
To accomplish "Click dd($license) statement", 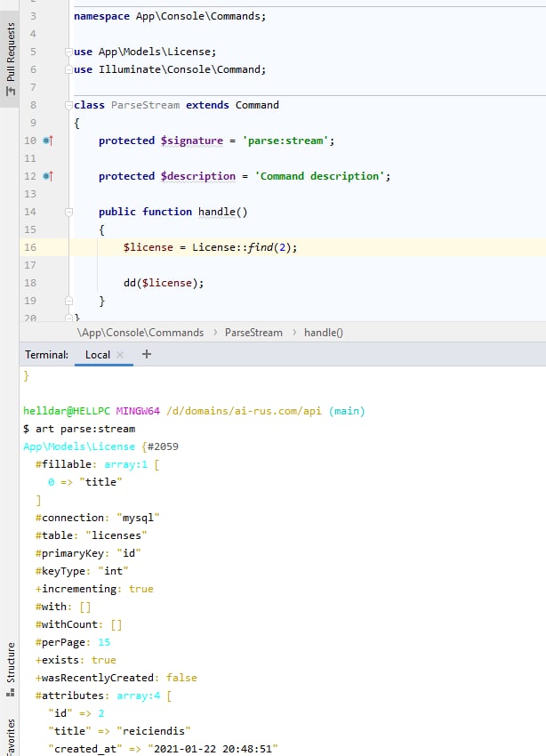I will point(164,283).
